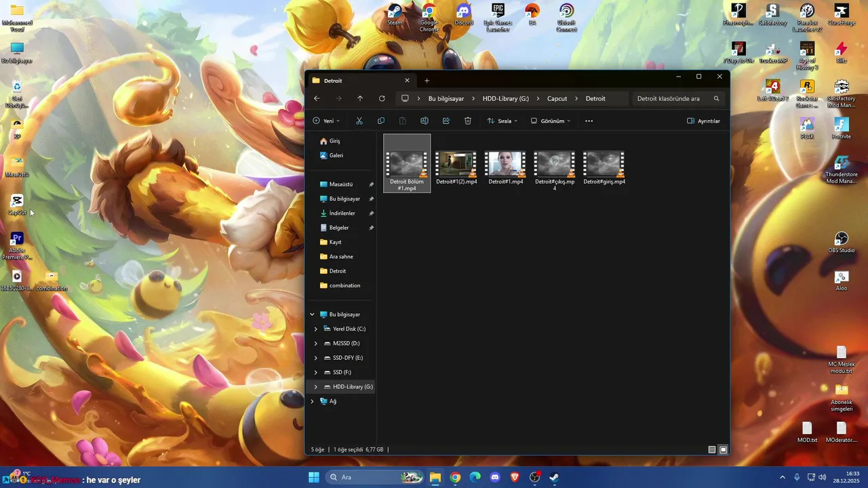868x488 pixels.
Task: Expand chevron after HDD-Library (G:) breadcrumb
Action: [538, 98]
